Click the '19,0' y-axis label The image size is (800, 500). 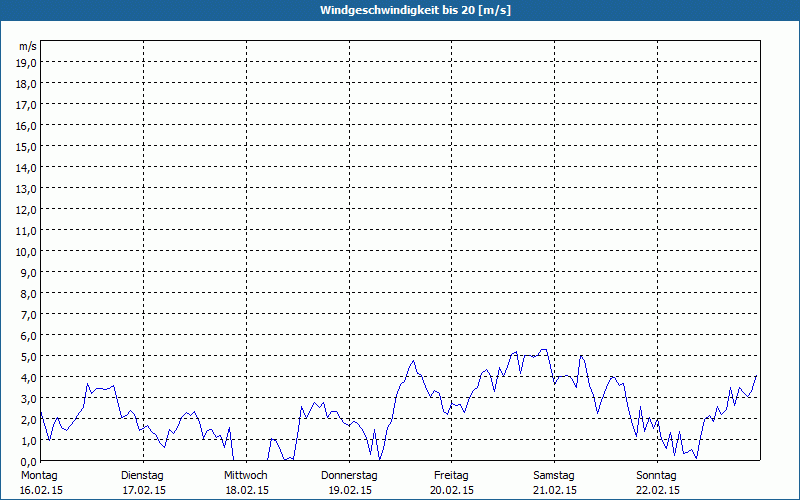click(x=26, y=63)
